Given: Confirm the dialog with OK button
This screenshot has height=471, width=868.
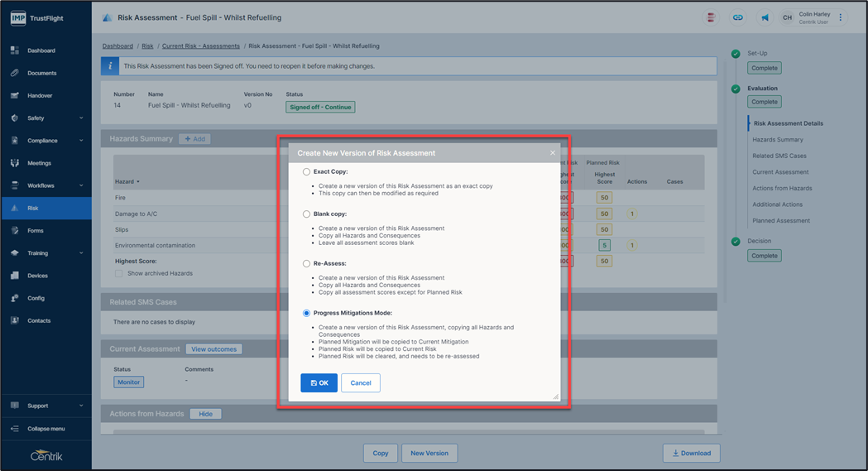Looking at the screenshot, I should point(319,382).
